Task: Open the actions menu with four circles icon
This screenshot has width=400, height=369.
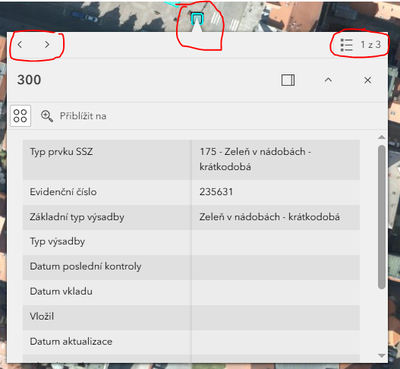Action: tap(20, 116)
